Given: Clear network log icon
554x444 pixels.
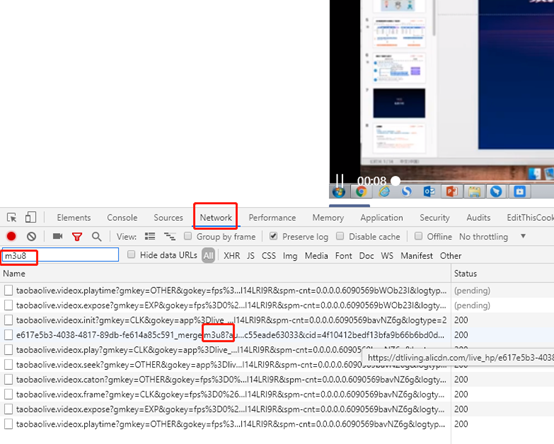Looking at the screenshot, I should point(31,236).
